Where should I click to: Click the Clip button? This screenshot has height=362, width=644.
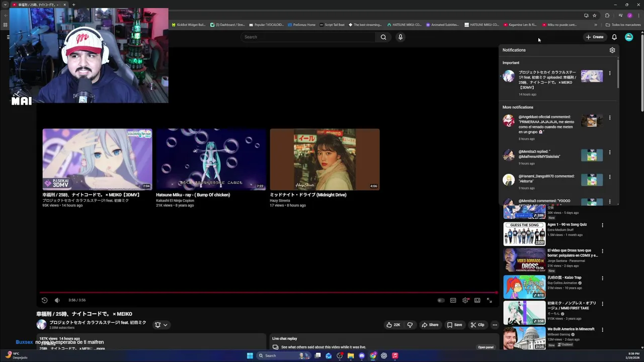[x=477, y=325]
